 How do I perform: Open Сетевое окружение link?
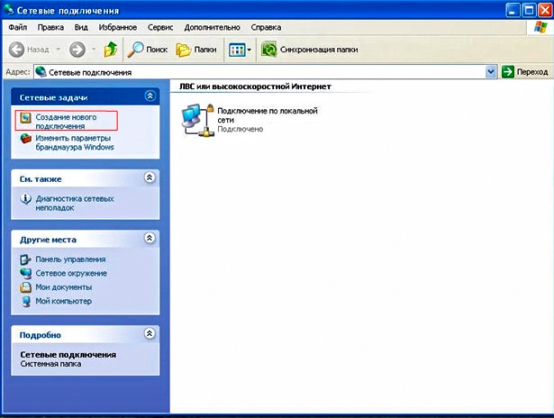[71, 273]
